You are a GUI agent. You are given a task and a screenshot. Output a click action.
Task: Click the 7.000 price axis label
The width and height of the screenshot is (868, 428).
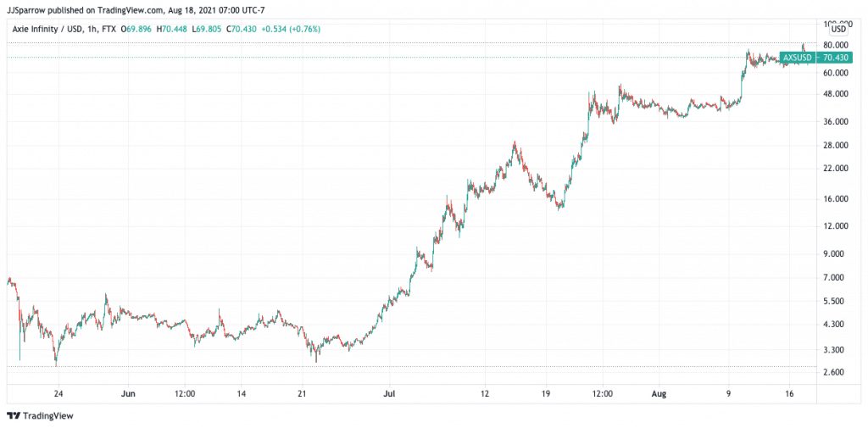point(835,278)
